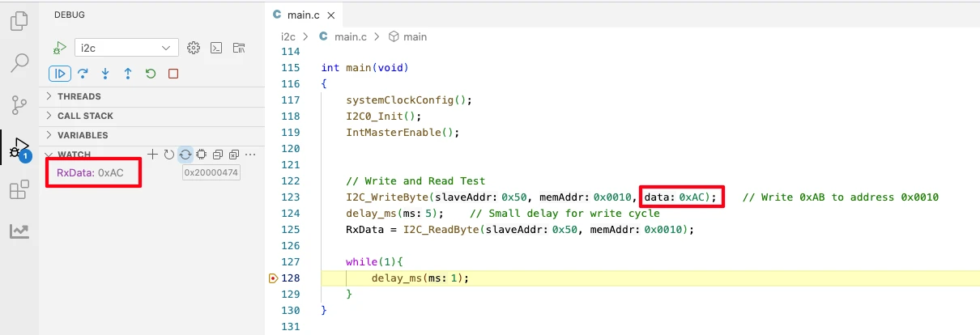The height and width of the screenshot is (335, 980).
Task: Toggle the breakpoint on line 128
Action: pyautogui.click(x=273, y=278)
